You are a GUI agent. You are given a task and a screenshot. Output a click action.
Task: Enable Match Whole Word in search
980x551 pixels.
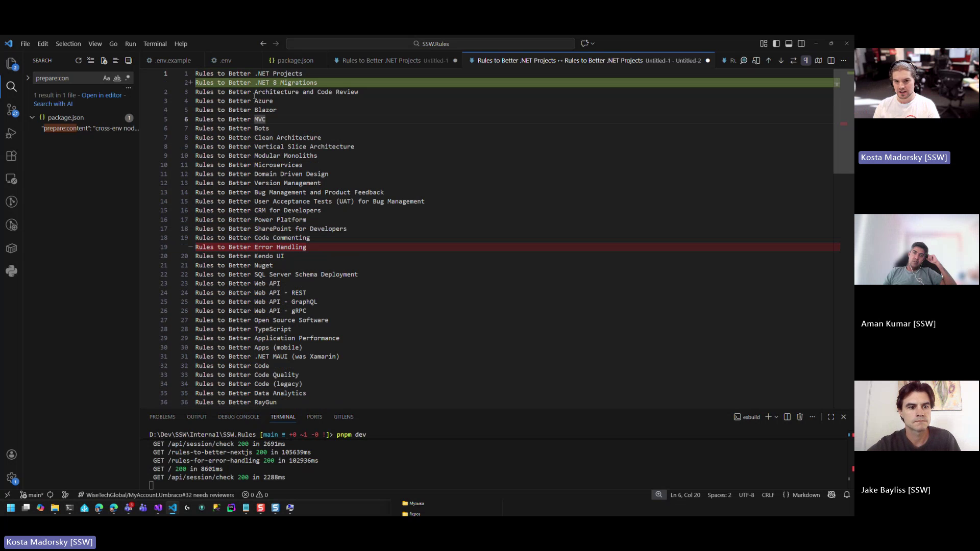[x=117, y=78]
